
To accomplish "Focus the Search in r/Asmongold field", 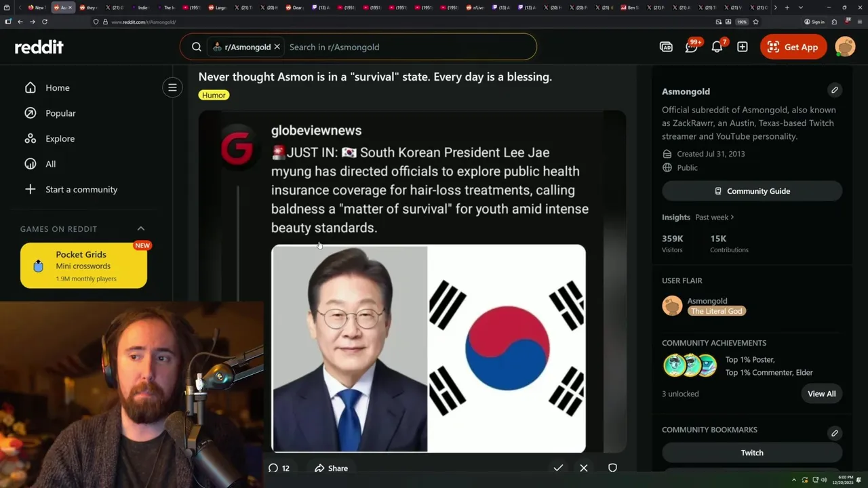I will point(407,47).
